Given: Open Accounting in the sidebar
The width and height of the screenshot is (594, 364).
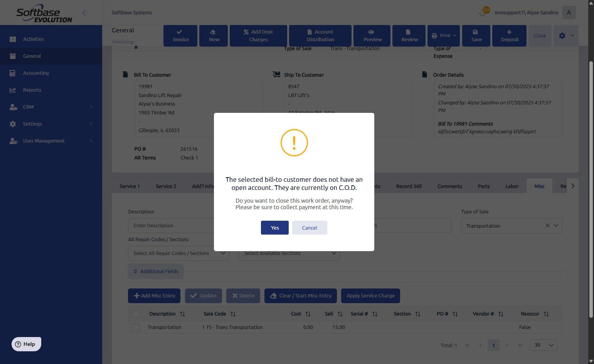Looking at the screenshot, I should pyautogui.click(x=36, y=73).
